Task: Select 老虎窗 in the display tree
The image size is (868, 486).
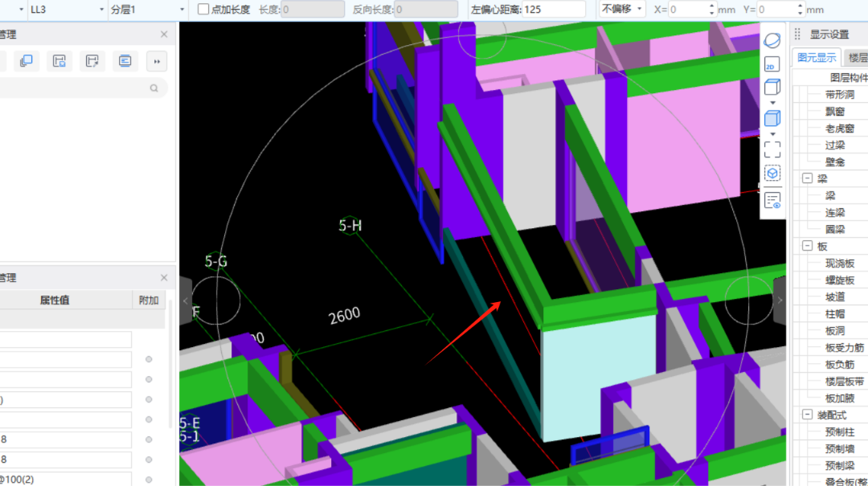Action: (840, 129)
